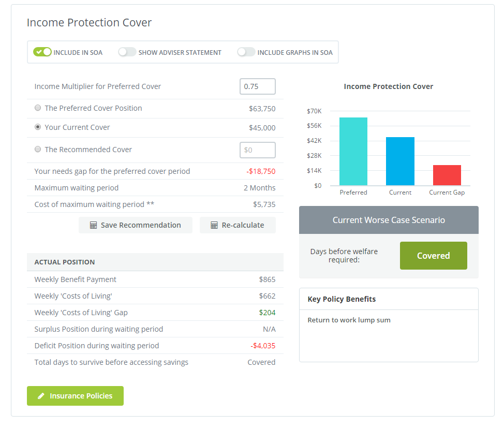Viewport: 504px width, 429px height.
Task: Click the red Current Gap chart bar
Action: coord(447,175)
